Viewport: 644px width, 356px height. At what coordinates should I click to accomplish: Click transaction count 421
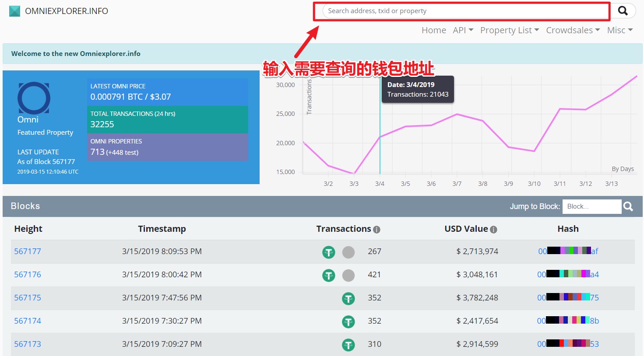click(x=374, y=275)
